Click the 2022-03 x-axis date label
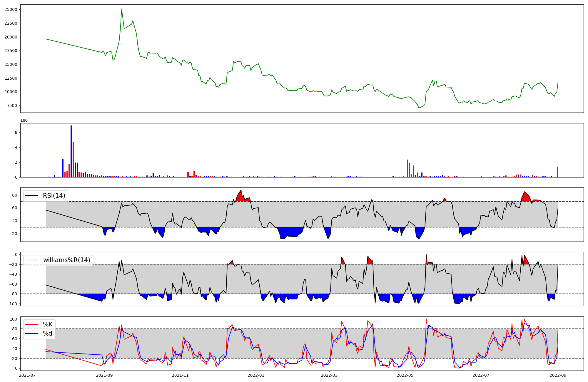Viewport: 588px width, 382px height. (x=329, y=375)
